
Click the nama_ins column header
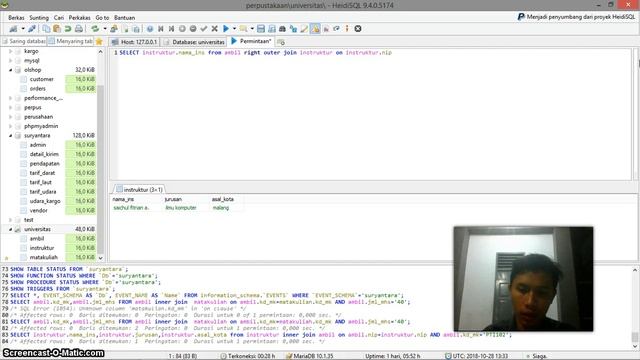click(x=136, y=199)
